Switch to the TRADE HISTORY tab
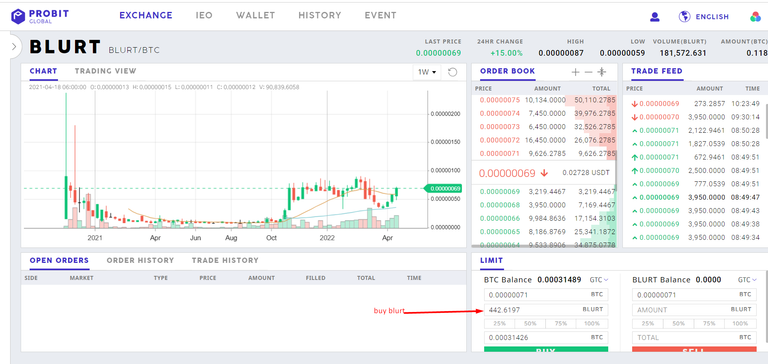 [225, 261]
